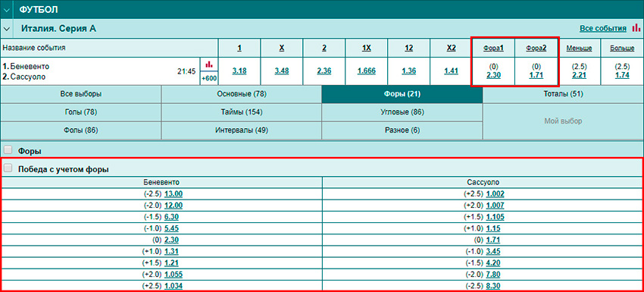Select Беневенто (+1.5) odds 1.21
Viewport: 644px width, 292px height.
tap(171, 263)
